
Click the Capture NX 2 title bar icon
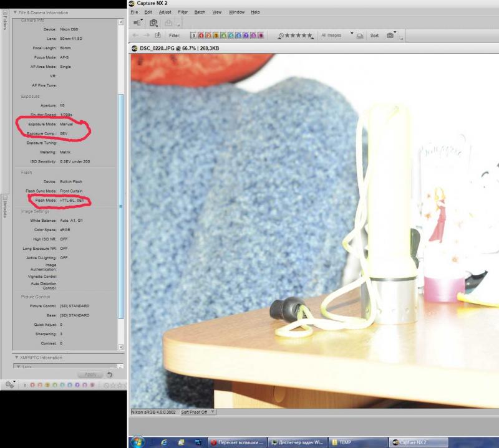tap(132, 4)
